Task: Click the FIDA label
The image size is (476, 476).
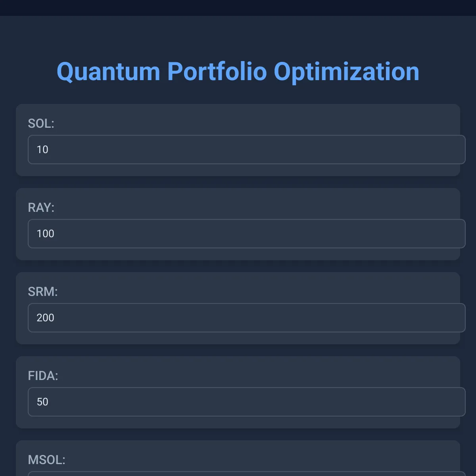Action: 43,376
